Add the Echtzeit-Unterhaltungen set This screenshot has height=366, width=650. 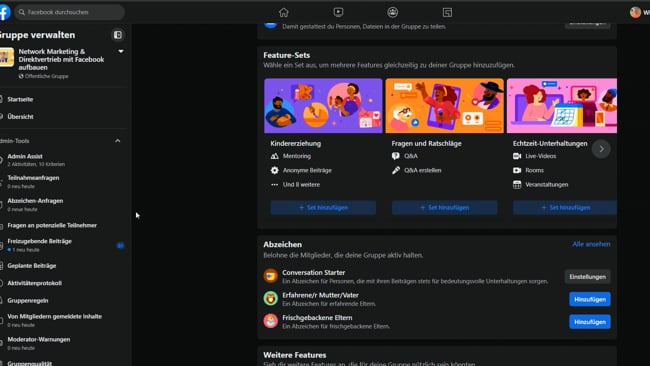pos(565,207)
